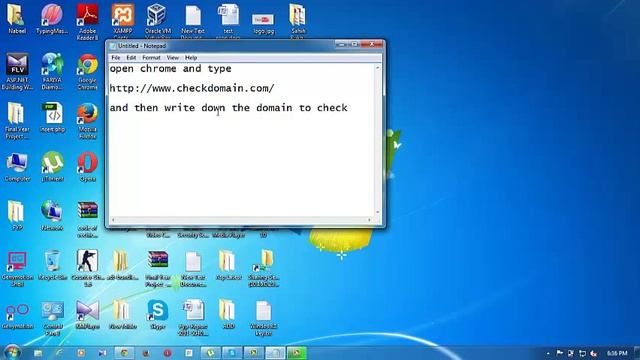The width and height of the screenshot is (640, 360).
Task: Select the New folder desktop icon
Action: click(x=122, y=314)
